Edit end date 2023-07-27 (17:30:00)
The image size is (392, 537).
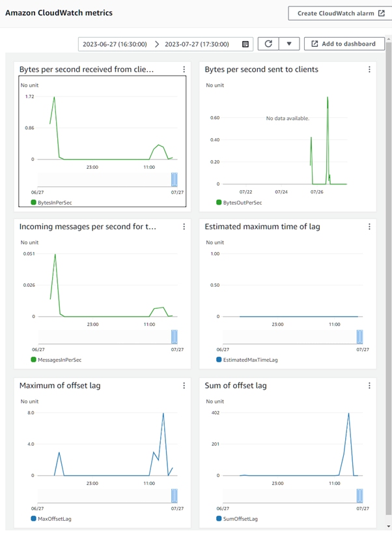click(x=197, y=44)
